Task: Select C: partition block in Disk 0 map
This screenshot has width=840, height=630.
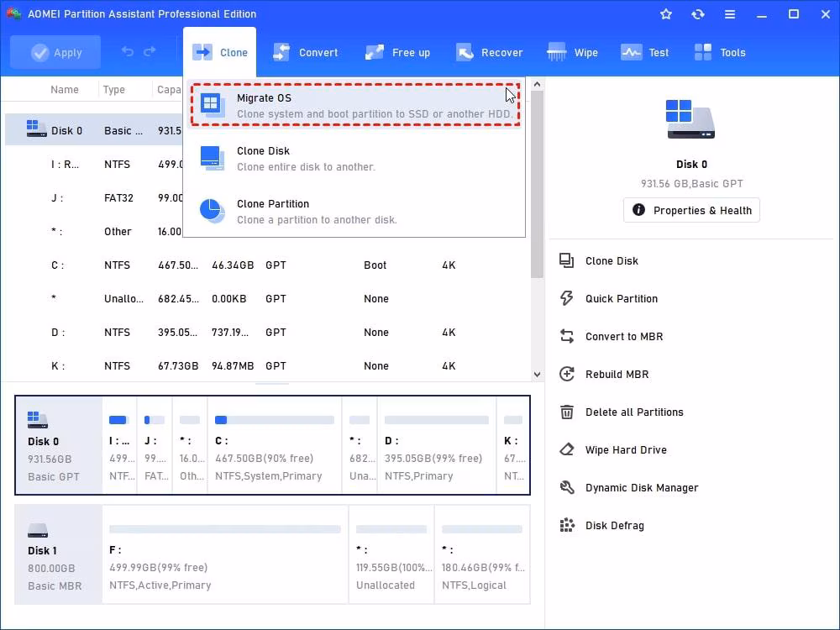Action: [275, 445]
